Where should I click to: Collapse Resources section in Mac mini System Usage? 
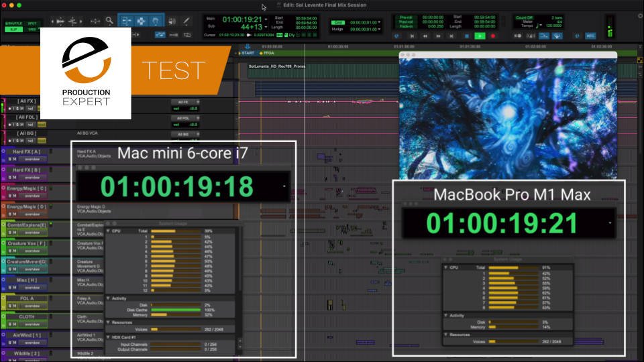[x=109, y=322]
